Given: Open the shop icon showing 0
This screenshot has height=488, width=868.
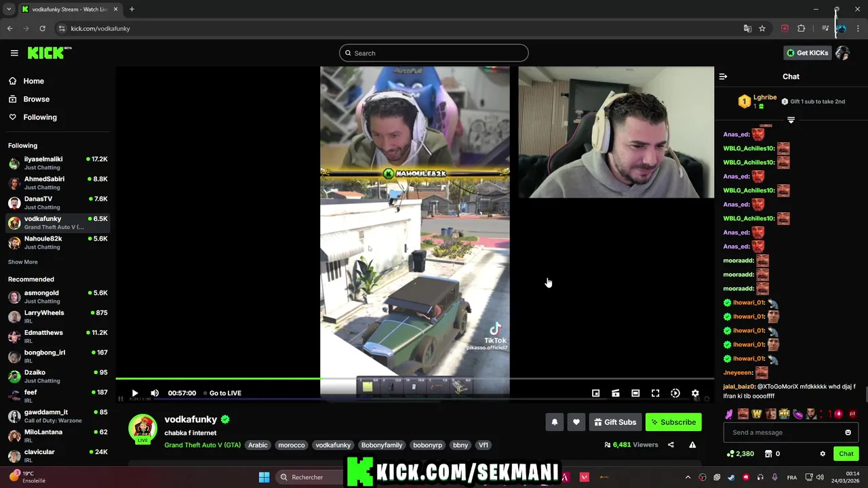Looking at the screenshot, I should 768,453.
